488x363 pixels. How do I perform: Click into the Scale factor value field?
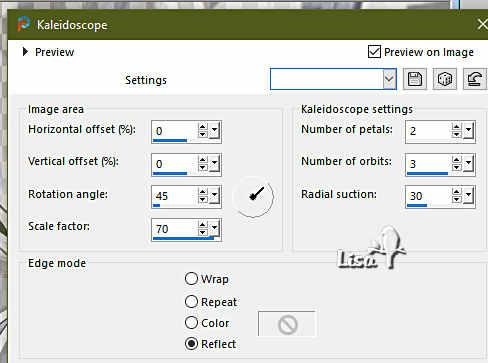pyautogui.click(x=175, y=228)
